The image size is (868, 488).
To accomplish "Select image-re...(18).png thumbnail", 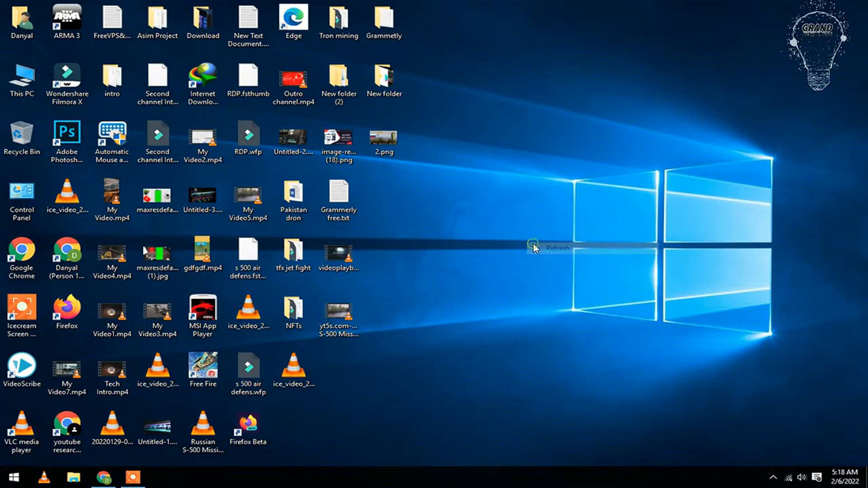I will coord(339,145).
